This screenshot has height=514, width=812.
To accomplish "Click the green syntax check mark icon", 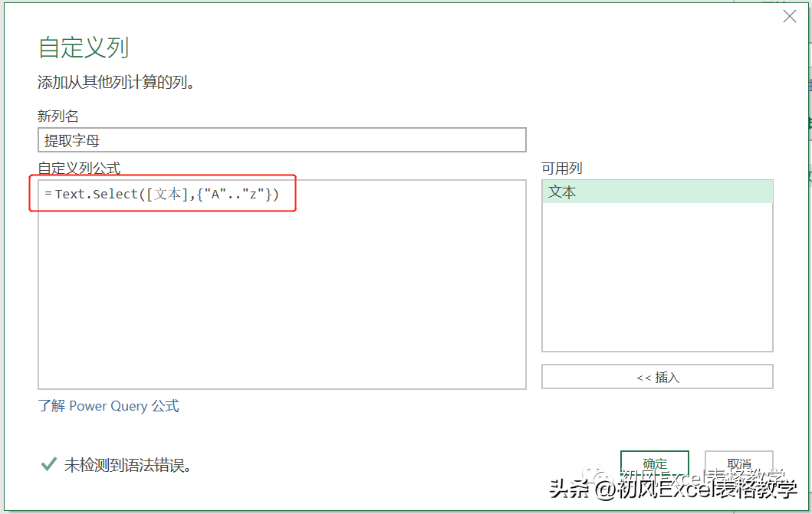I will (48, 464).
